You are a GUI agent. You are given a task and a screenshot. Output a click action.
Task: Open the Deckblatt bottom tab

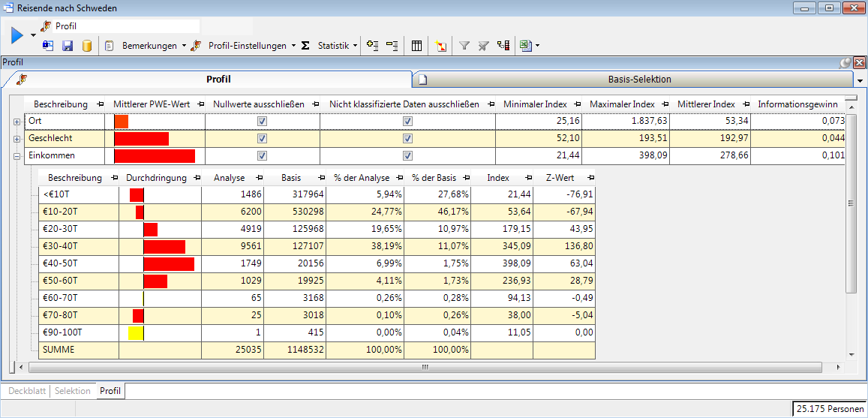pyautogui.click(x=26, y=391)
